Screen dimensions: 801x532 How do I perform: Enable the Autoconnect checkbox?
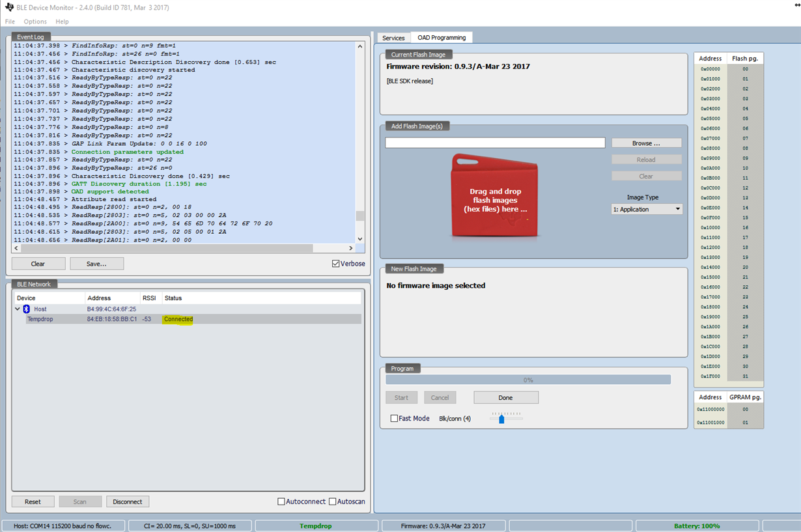281,501
